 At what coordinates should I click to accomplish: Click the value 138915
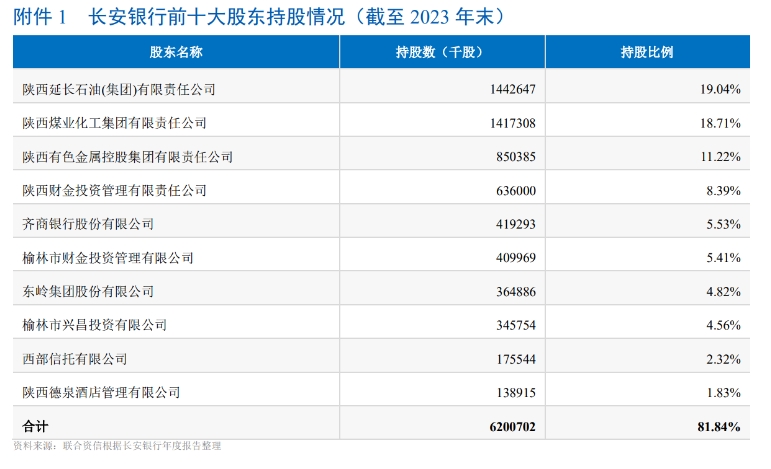click(516, 392)
